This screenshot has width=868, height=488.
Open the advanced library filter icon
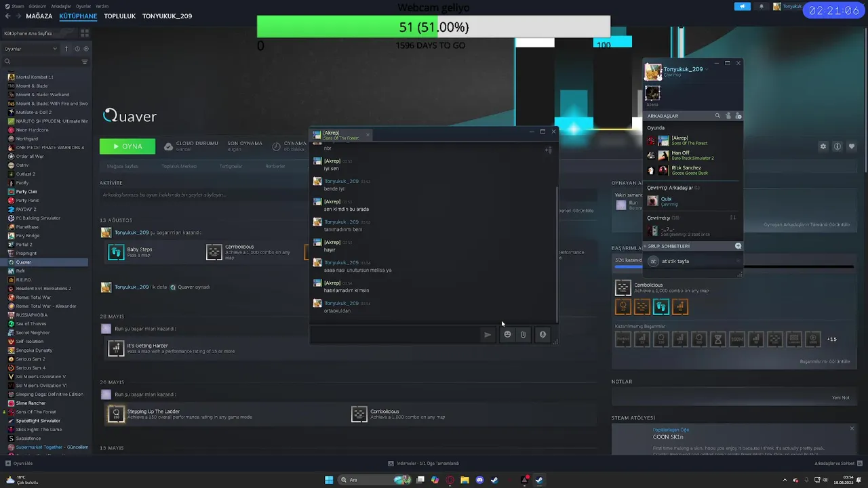coord(85,62)
